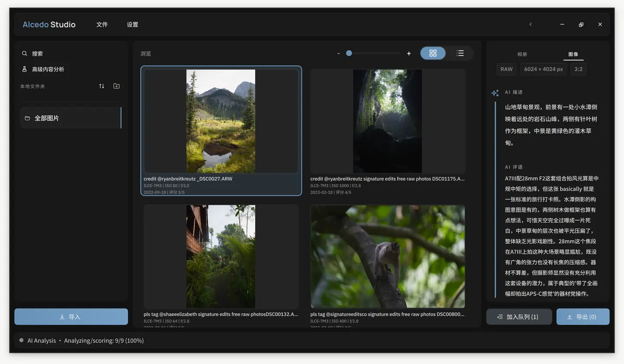Click the 加入队列 (1) button
The width and height of the screenshot is (624, 364).
519,317
